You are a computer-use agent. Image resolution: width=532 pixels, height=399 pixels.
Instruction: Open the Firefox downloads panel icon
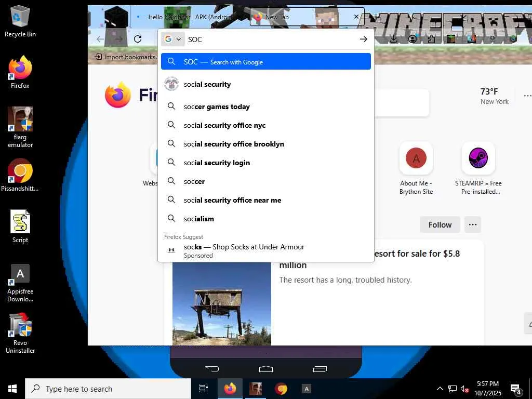pos(394,39)
